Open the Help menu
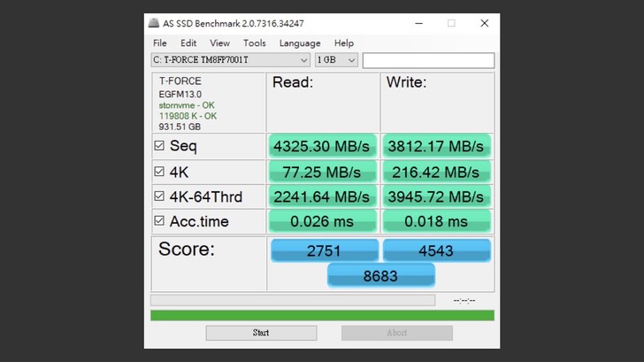This screenshot has height=362, width=644. pos(344,43)
